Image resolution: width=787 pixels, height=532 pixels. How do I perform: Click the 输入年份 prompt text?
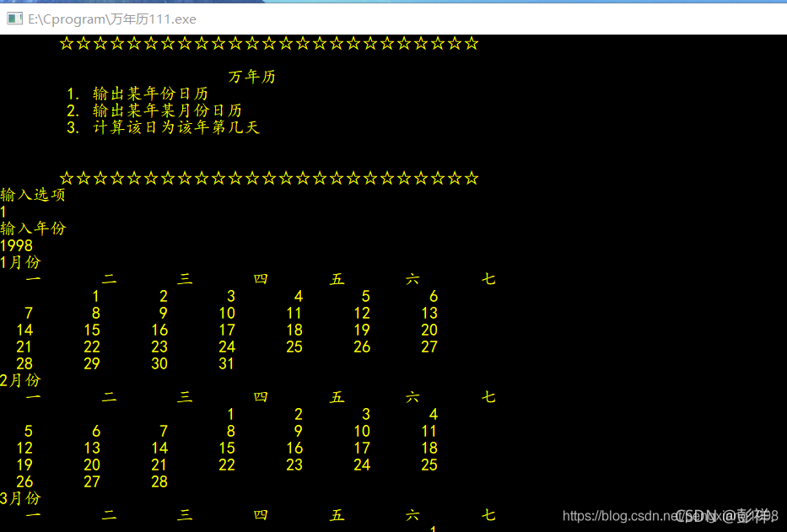(x=33, y=228)
